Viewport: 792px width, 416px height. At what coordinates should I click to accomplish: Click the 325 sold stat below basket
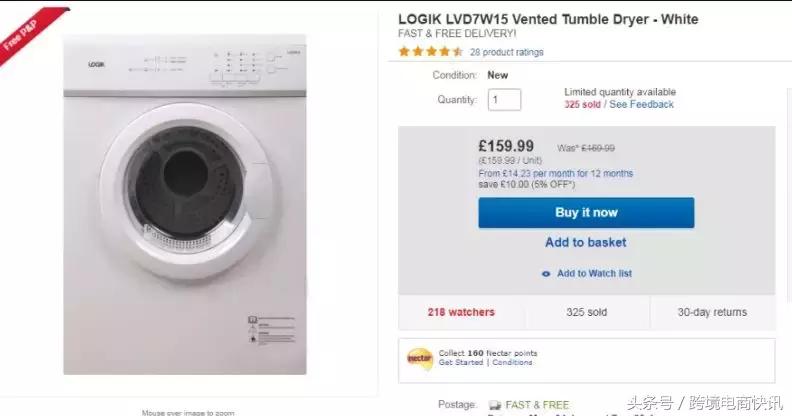586,312
